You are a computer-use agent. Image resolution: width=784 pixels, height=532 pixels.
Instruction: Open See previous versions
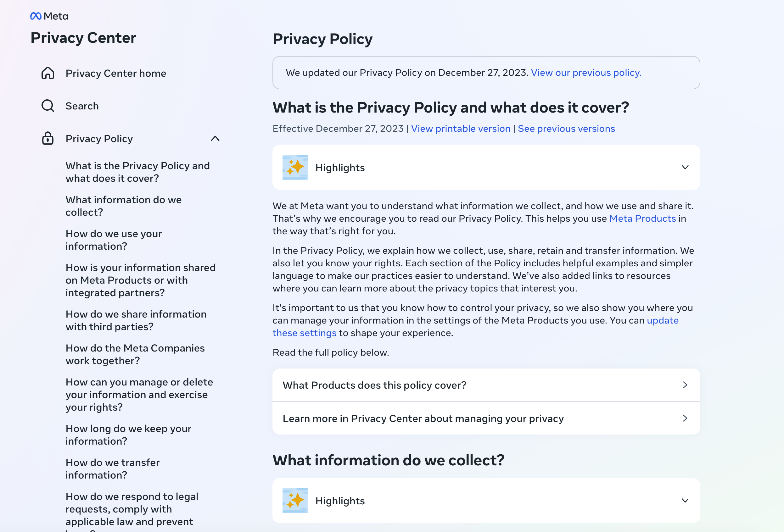click(566, 129)
